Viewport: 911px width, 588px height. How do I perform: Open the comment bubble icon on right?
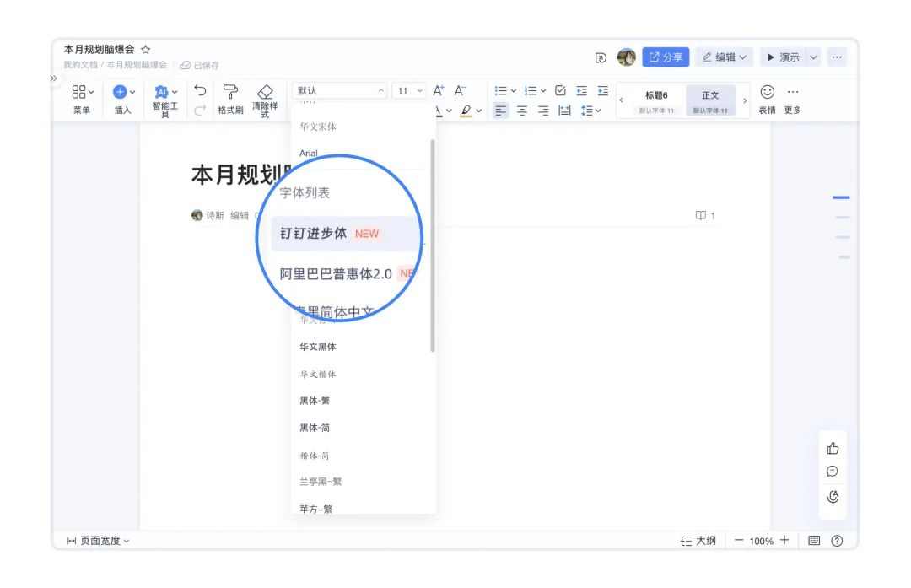pyautogui.click(x=833, y=472)
